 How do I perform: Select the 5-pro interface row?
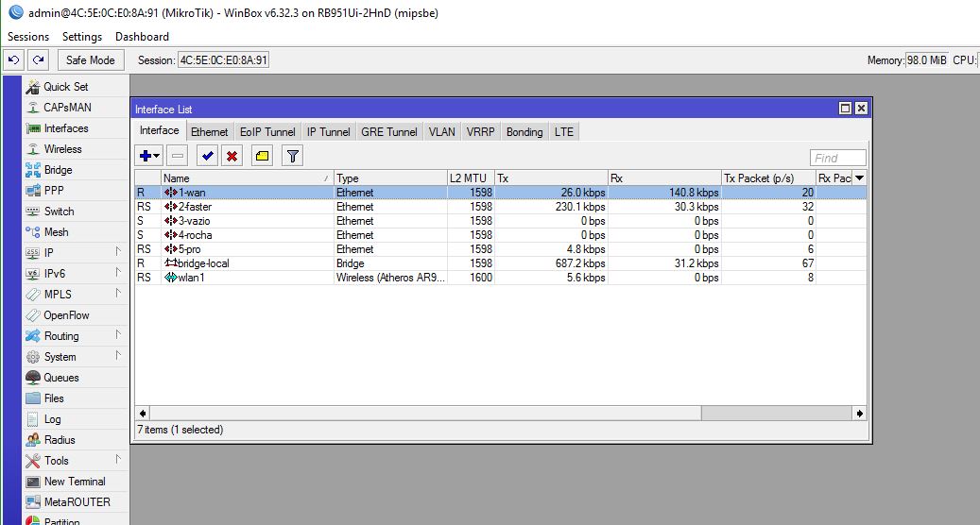[x=501, y=249]
